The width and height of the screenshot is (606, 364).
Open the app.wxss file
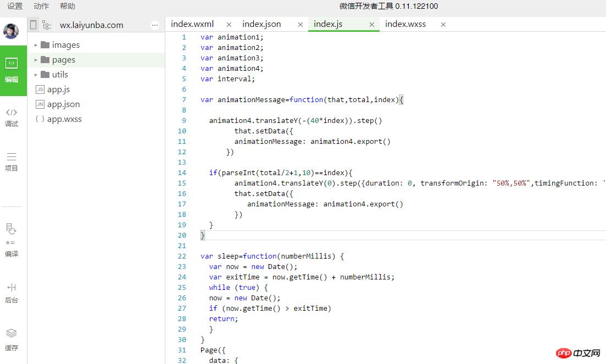point(64,119)
